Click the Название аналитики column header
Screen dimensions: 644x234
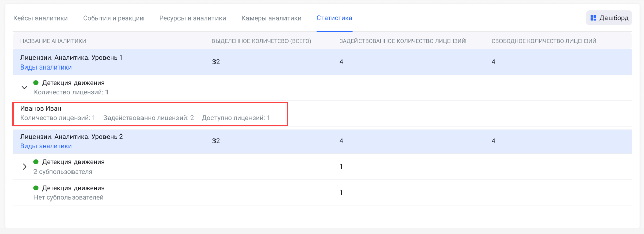53,41
